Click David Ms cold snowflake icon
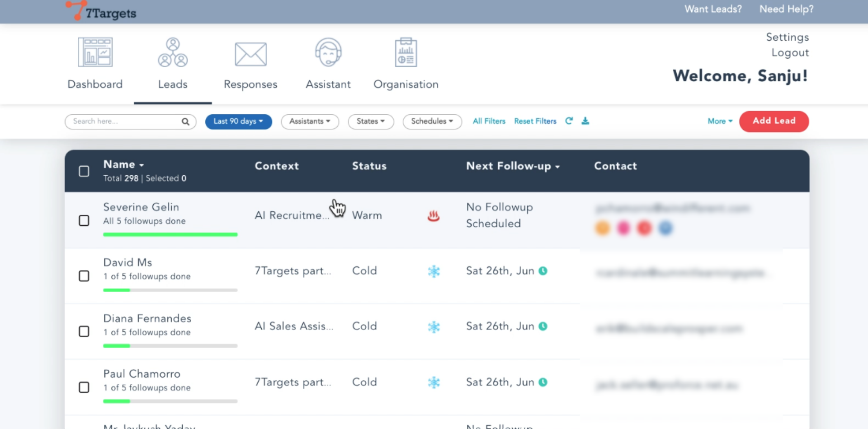Image resolution: width=868 pixels, height=429 pixels. pos(434,271)
